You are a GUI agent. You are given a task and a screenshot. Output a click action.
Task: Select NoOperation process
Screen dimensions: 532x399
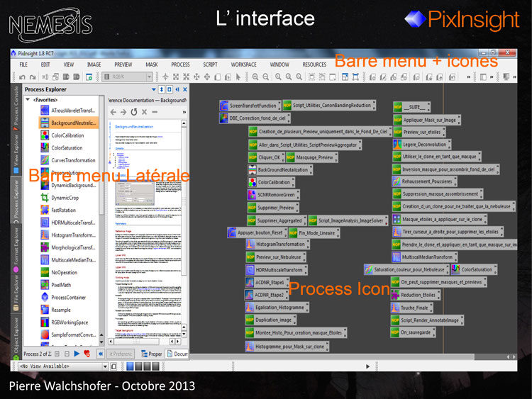59,272
